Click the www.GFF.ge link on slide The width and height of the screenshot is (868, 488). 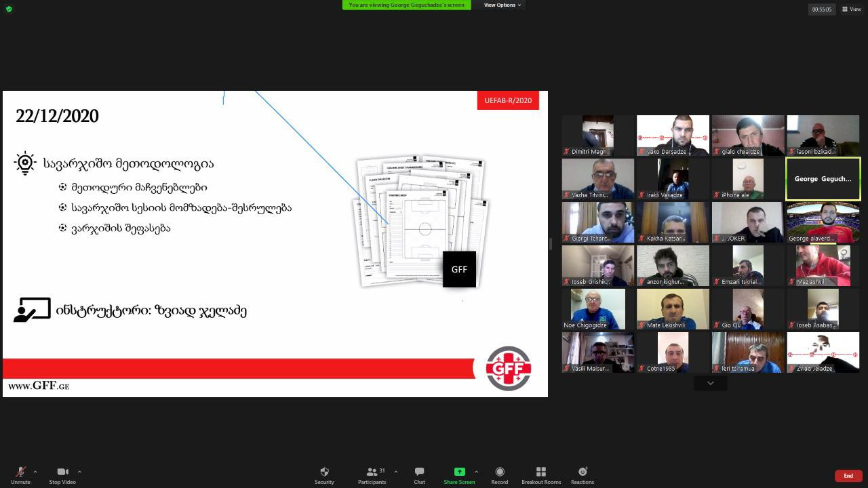coord(39,386)
